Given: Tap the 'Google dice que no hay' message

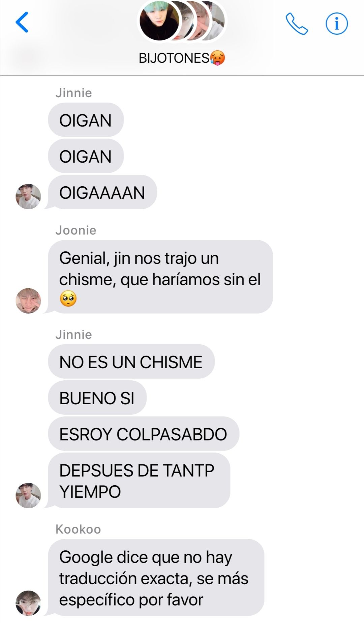Looking at the screenshot, I should pos(156,577).
